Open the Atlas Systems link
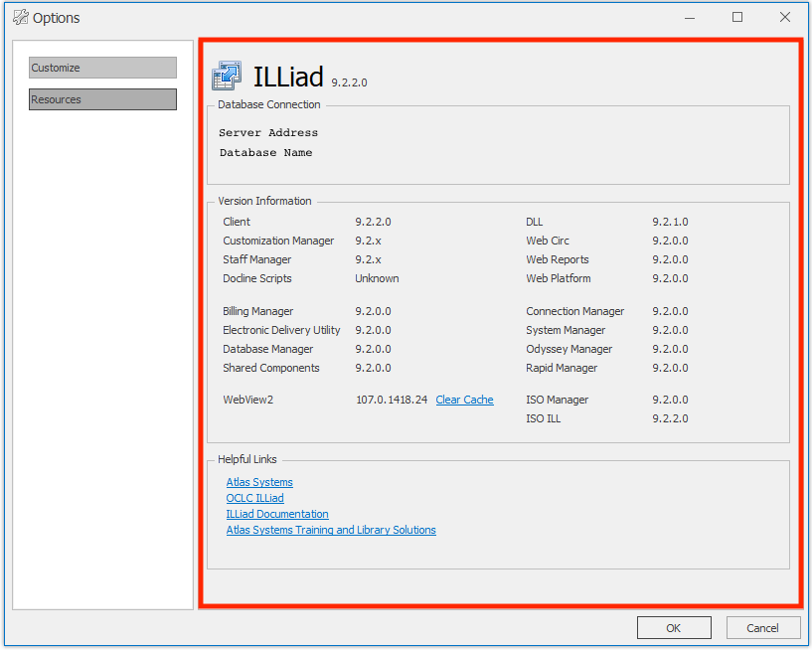This screenshot has width=812, height=650. (x=258, y=482)
